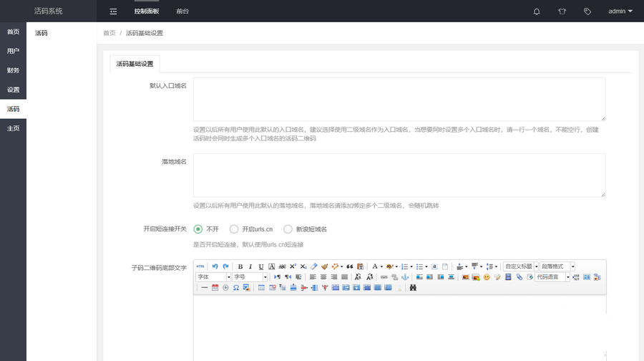Image resolution: width=644 pixels, height=361 pixels.
Task: Insert a table in the editor
Action: [261, 288]
